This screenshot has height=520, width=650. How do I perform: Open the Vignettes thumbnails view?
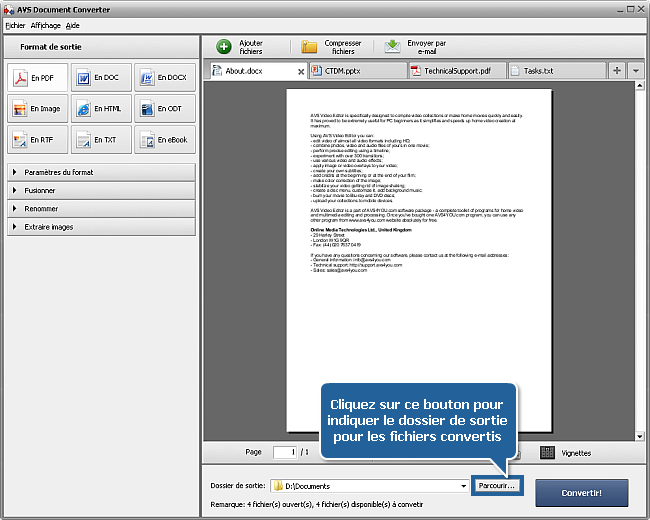tap(566, 453)
